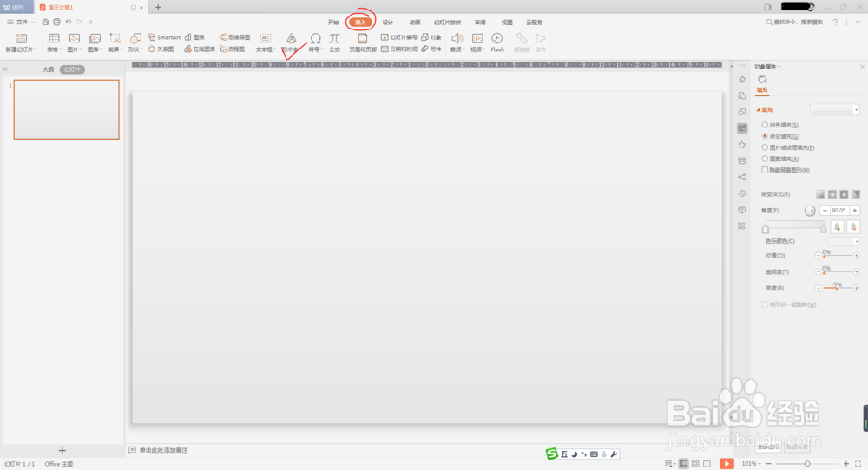The width and height of the screenshot is (868, 470).
Task: Select 图片或纹理填充 picture fill option
Action: [788, 147]
